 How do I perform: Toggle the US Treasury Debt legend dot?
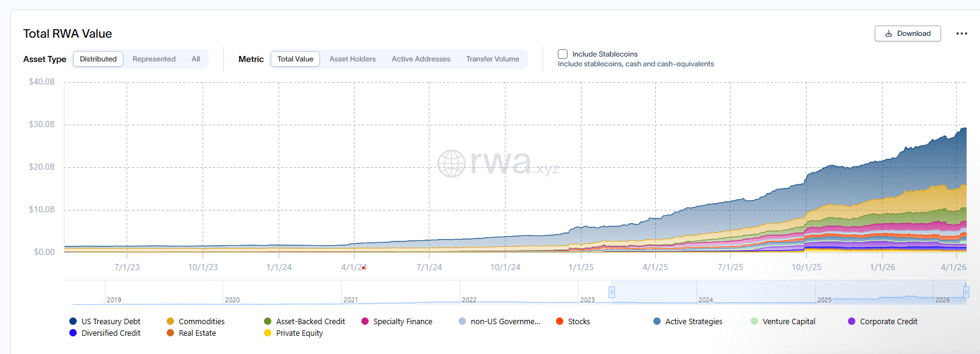pos(73,321)
